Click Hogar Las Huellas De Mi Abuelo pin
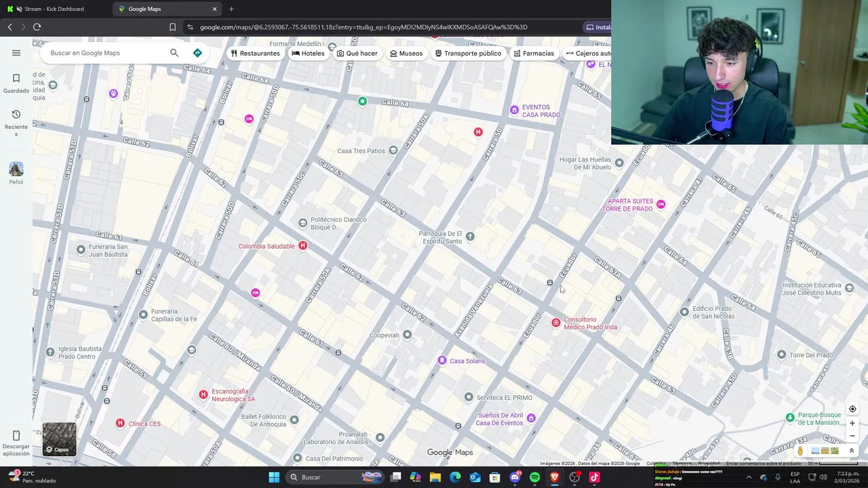Image resolution: width=868 pixels, height=488 pixels. (619, 163)
